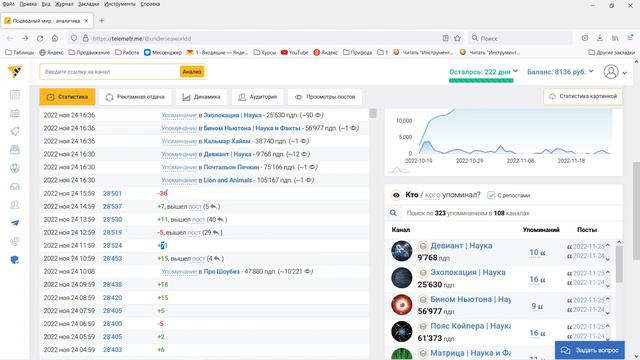Image resolution: width=640 pixels, height=360 pixels.
Task: Click Статистика картинкой button
Action: click(583, 96)
